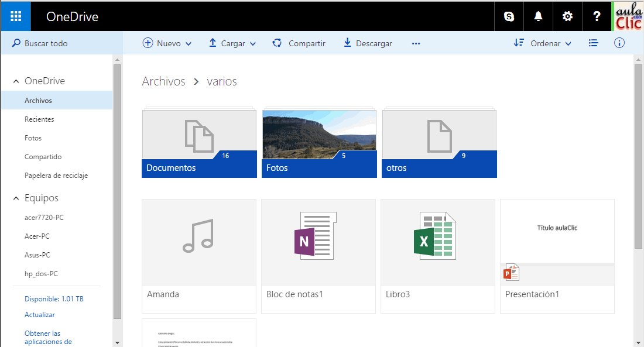Switch view using the list view icon
Image resolution: width=644 pixels, height=347 pixels.
pos(593,43)
